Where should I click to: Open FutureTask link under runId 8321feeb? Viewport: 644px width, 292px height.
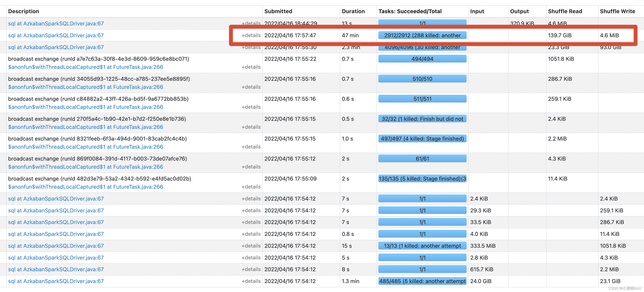(85, 147)
